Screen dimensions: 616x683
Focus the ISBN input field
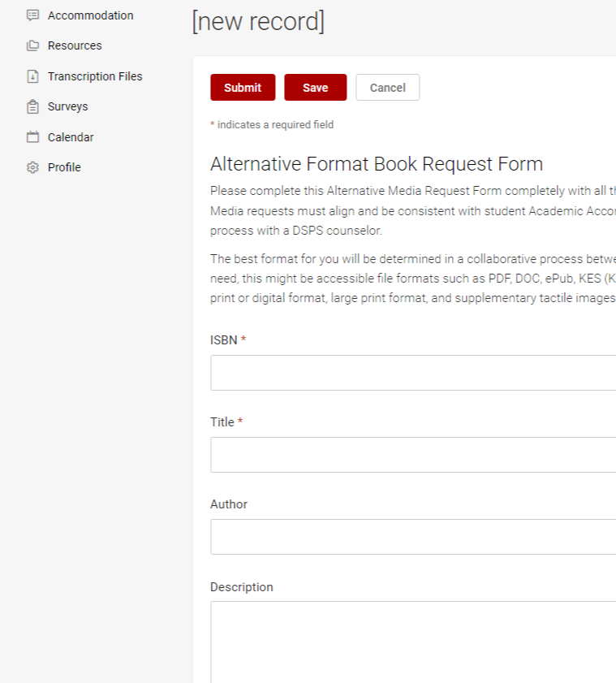(x=413, y=373)
